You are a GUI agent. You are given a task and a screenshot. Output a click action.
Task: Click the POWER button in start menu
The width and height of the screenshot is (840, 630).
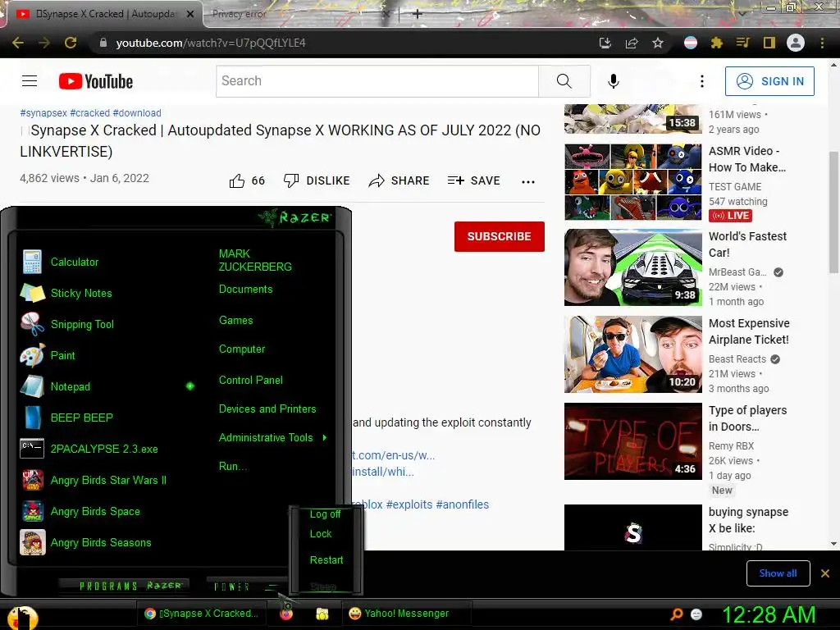pyautogui.click(x=231, y=587)
